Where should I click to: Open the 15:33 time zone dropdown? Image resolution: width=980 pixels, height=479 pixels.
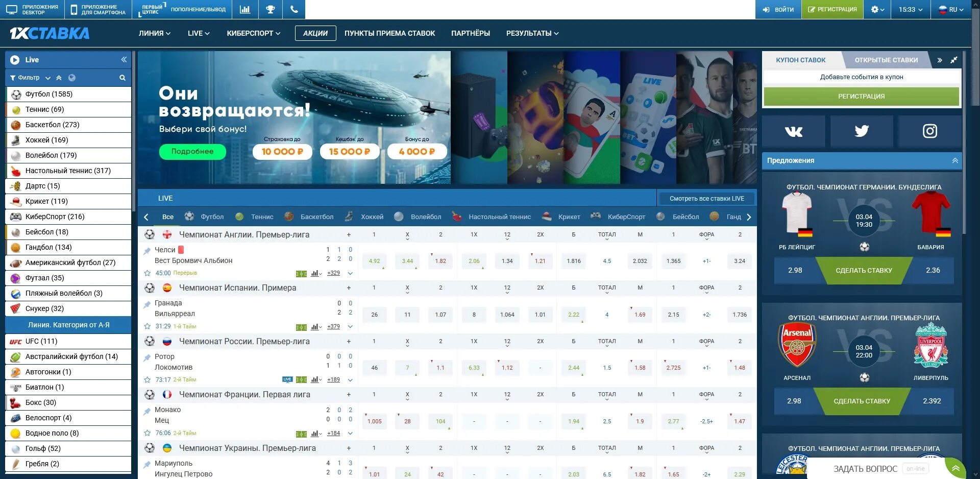[911, 9]
